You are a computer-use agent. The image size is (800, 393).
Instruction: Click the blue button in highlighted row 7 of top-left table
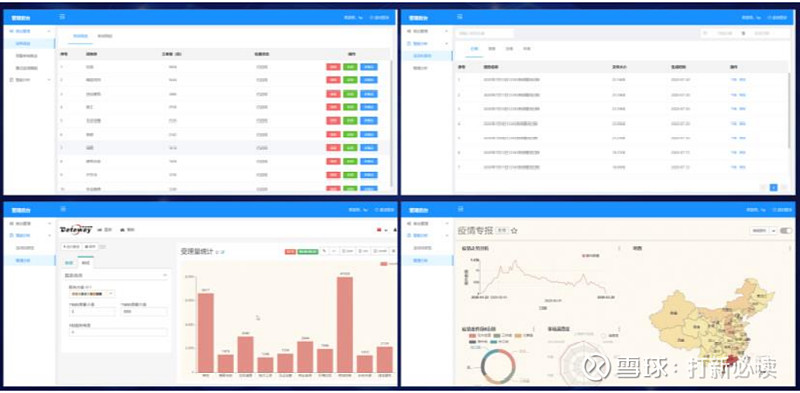[369, 148]
